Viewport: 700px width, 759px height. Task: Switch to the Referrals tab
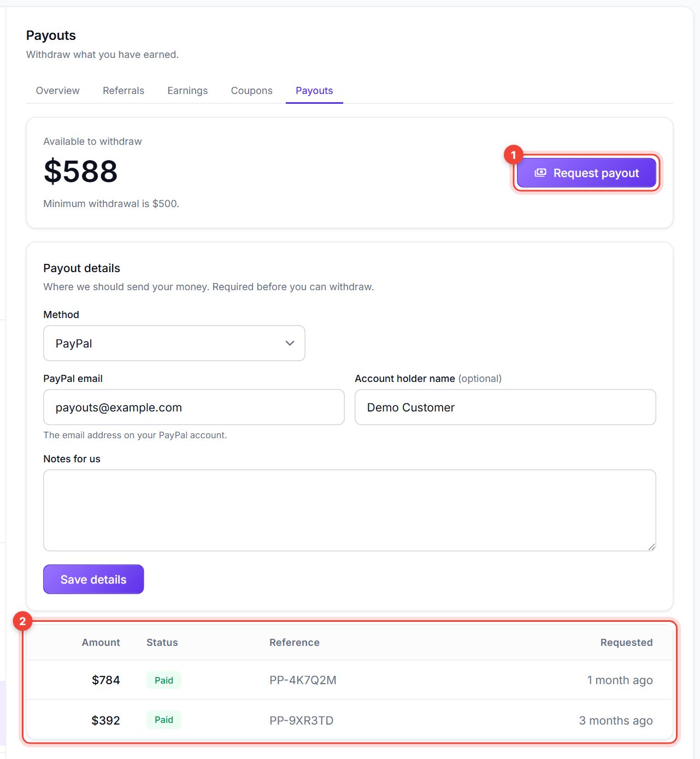[123, 91]
